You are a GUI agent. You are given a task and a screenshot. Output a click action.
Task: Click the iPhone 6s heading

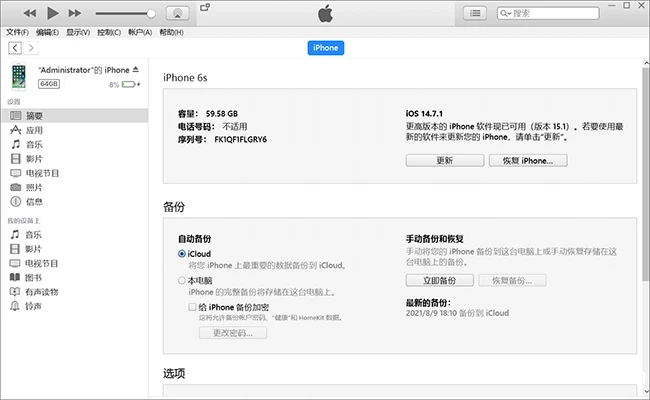point(185,78)
